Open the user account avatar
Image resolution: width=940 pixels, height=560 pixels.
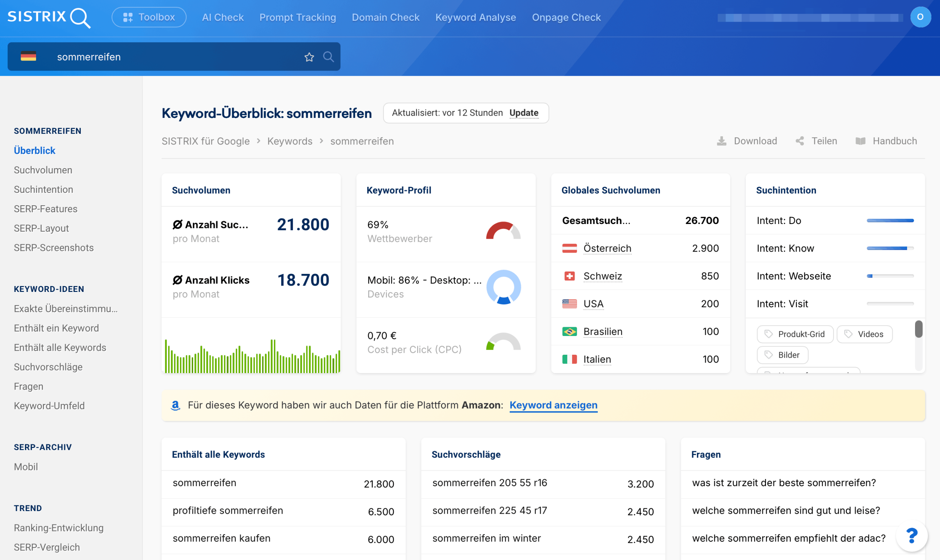[921, 17]
